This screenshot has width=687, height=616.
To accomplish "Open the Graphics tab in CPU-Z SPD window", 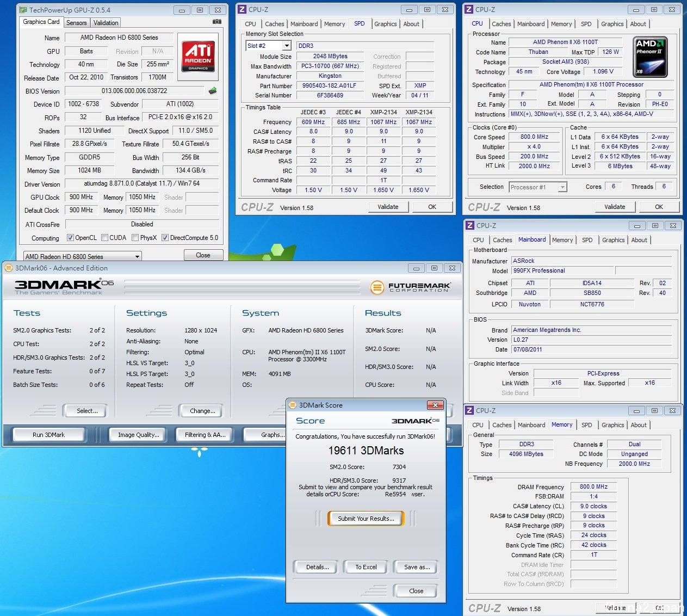I will (x=386, y=24).
